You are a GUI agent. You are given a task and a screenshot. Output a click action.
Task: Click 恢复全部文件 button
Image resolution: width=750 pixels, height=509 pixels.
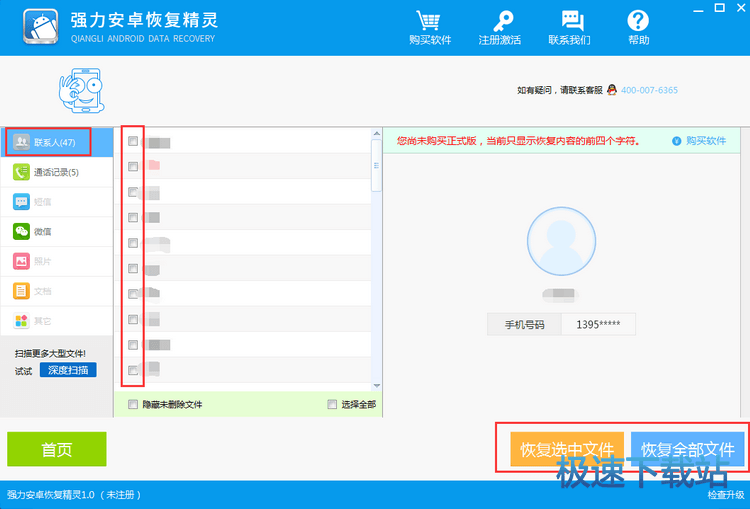(x=688, y=449)
